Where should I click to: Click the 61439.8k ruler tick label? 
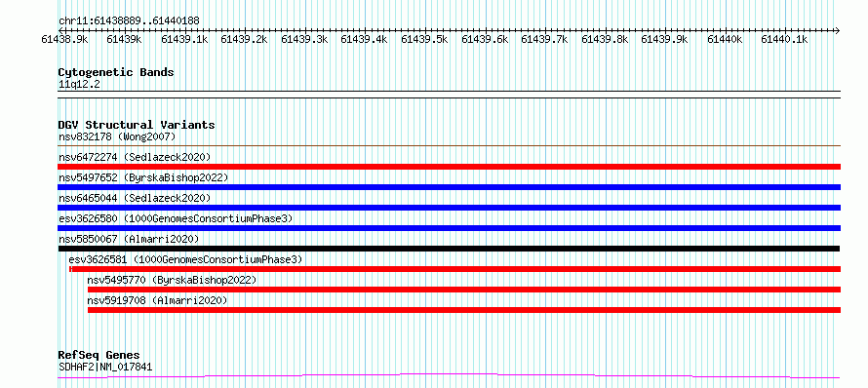click(x=605, y=39)
